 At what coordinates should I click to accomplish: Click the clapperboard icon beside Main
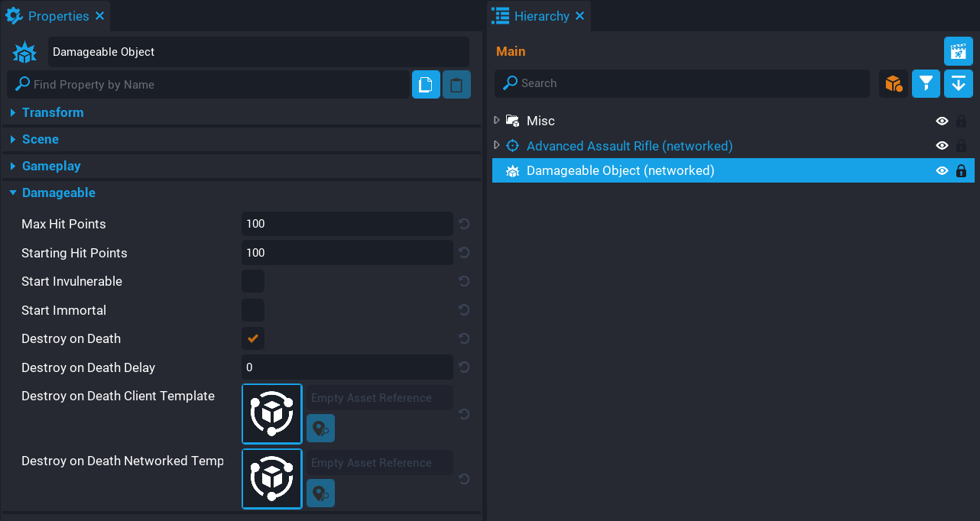958,51
